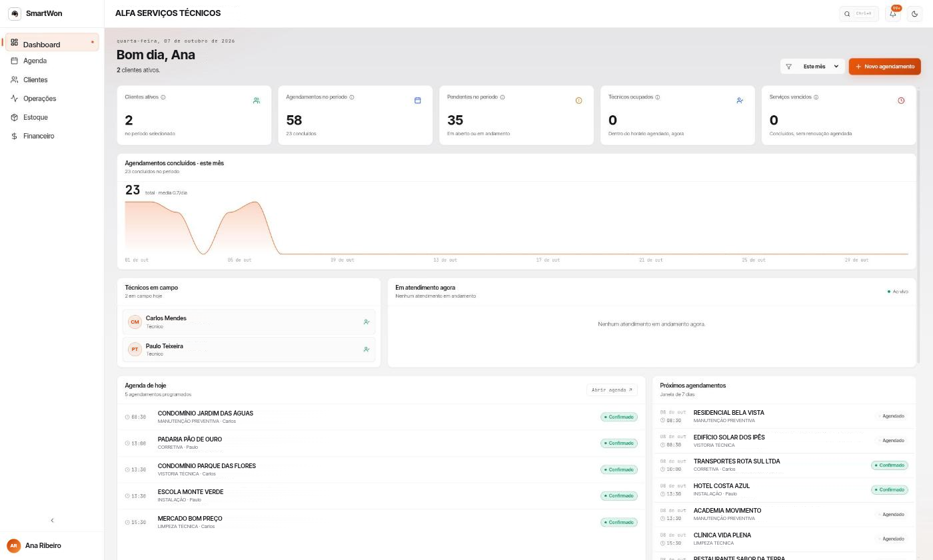Open CLÍNICA VIDA PLENA upcoming appointment
The image size is (933, 560).
pyautogui.click(x=784, y=539)
